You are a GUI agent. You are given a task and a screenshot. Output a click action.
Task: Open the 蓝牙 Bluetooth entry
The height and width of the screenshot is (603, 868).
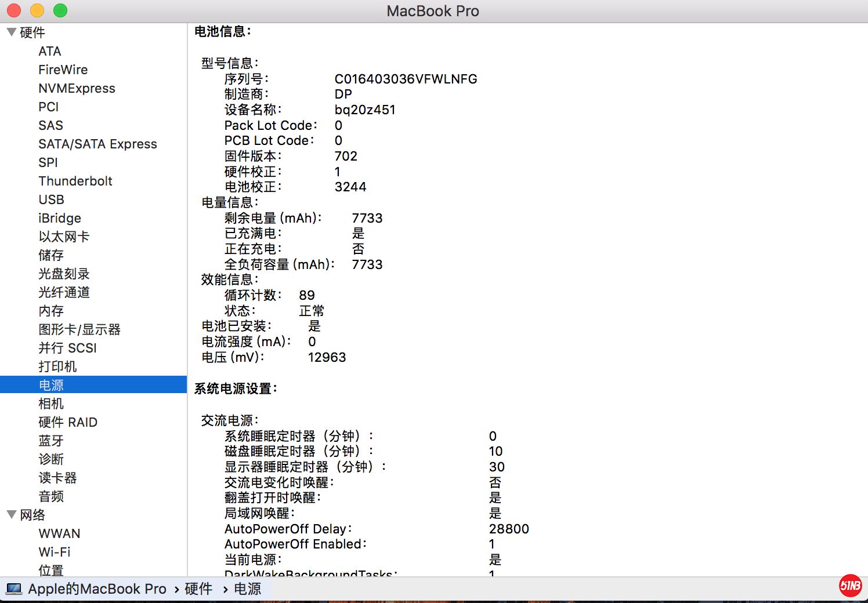[51, 441]
